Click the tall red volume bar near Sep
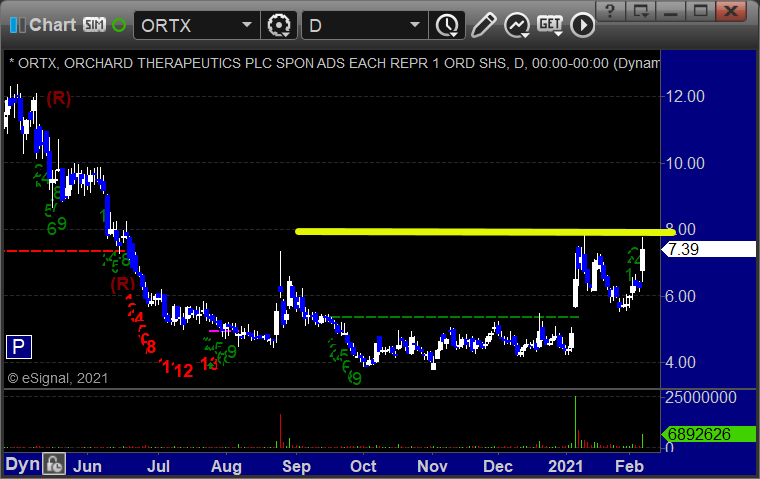The height and width of the screenshot is (479, 760). tap(280, 431)
